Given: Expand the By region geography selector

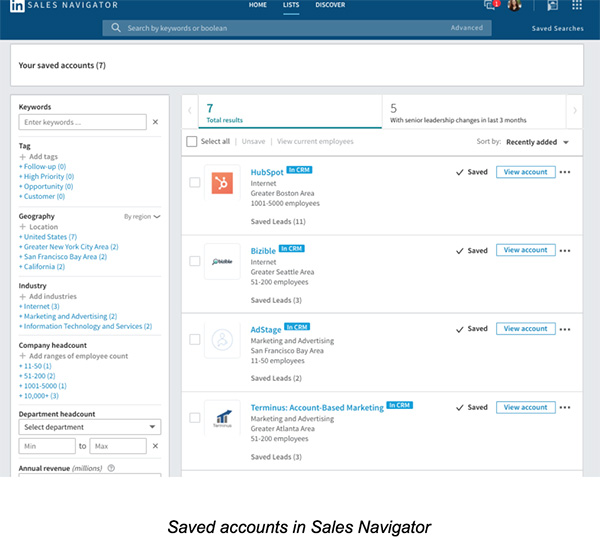Looking at the screenshot, I should [x=142, y=216].
